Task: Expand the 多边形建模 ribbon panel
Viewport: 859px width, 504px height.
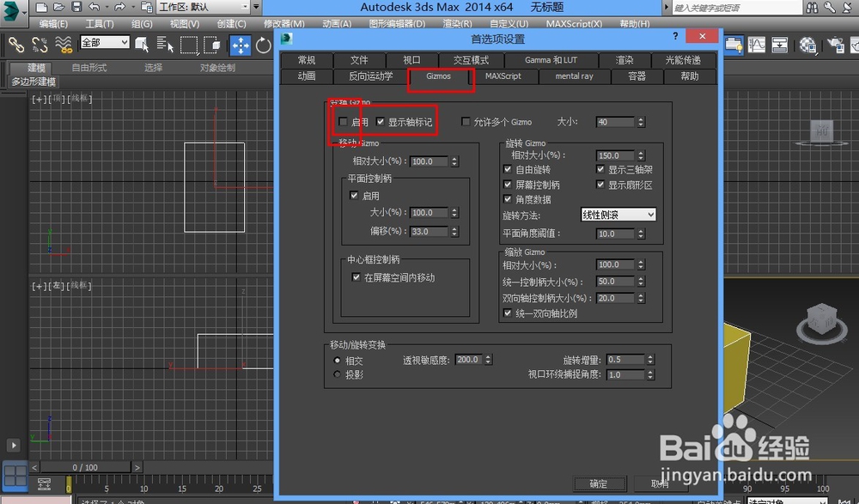Action: pos(34,82)
